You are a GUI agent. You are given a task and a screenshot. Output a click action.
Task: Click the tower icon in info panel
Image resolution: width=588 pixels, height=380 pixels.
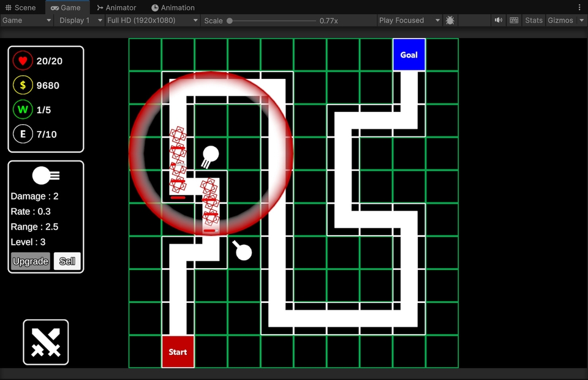click(46, 176)
